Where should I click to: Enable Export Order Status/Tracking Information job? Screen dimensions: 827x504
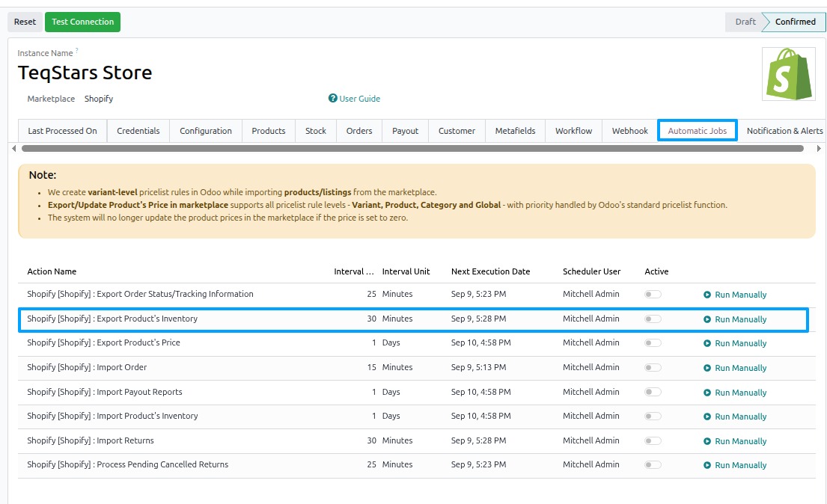pyautogui.click(x=653, y=294)
